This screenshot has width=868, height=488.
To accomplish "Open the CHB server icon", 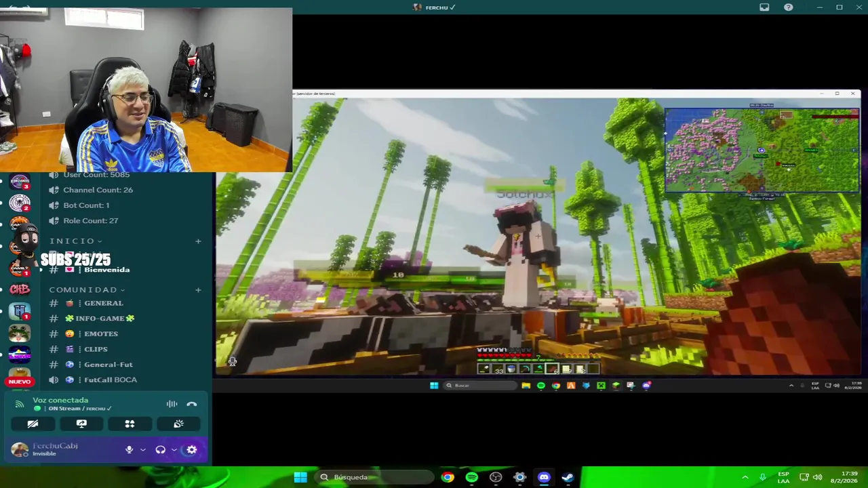I will (x=20, y=289).
